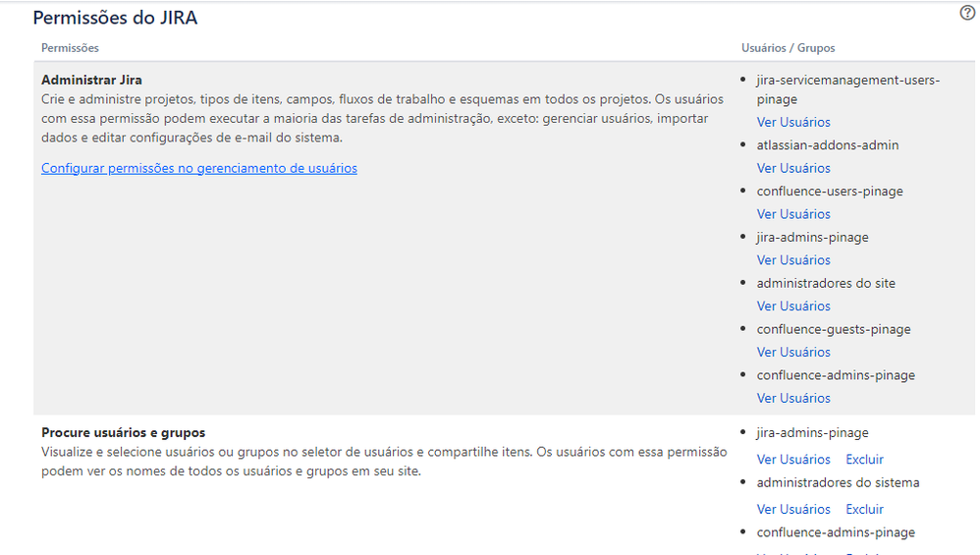Click the Permissões do JIRA page title
The image size is (980, 555).
coord(115,18)
